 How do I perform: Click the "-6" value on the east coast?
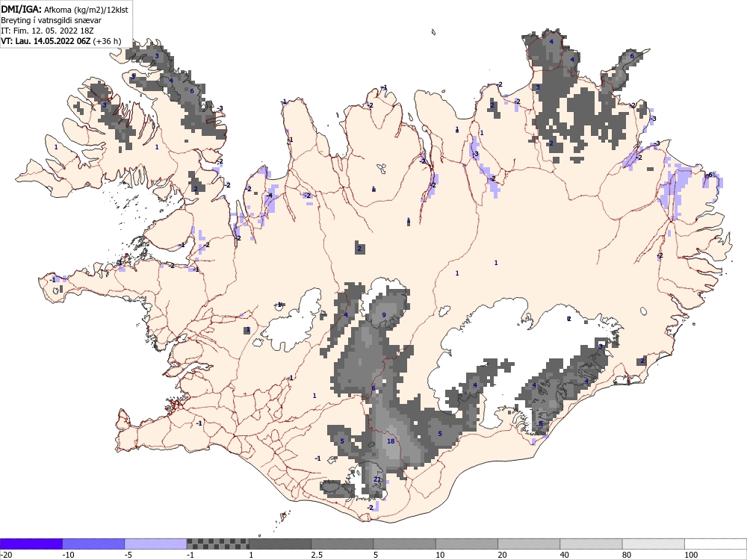709,175
